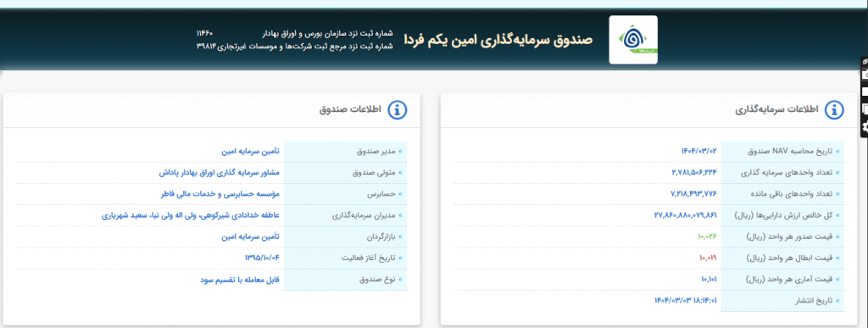Screen dimensions: 868x328
Task: Click the مدیر صندوق label
Action: point(376,151)
